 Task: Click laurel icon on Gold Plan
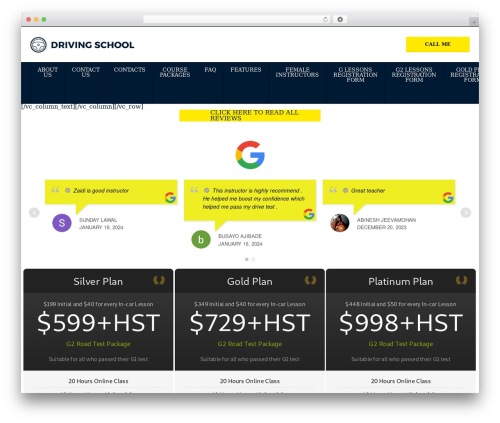pos(310,280)
